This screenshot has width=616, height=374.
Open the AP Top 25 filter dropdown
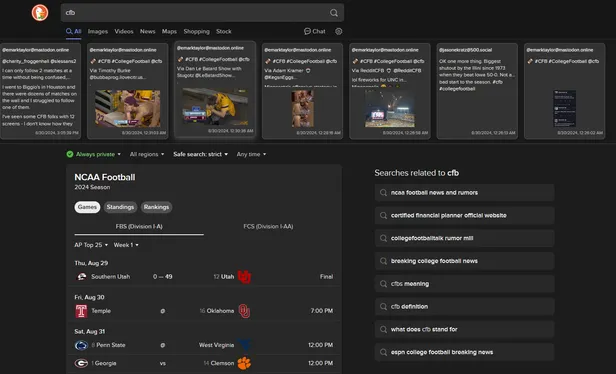pyautogui.click(x=91, y=245)
